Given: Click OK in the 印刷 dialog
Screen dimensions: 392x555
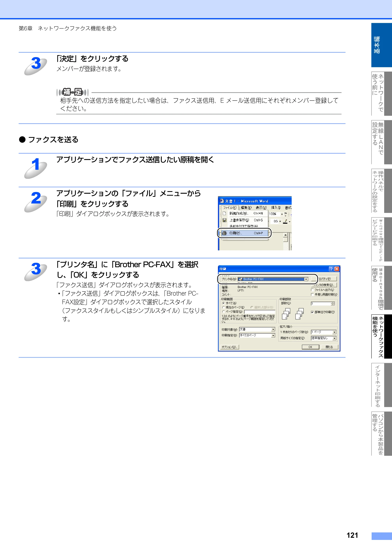Looking at the screenshot, I should click(x=310, y=347).
